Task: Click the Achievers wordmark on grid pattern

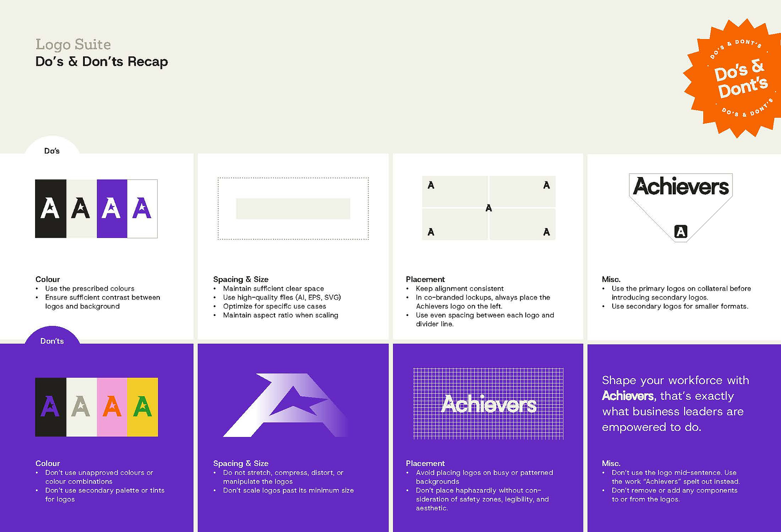Action: (489, 404)
